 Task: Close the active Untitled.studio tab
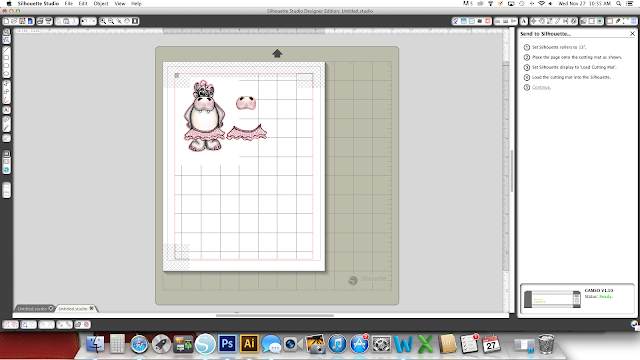[91, 308]
